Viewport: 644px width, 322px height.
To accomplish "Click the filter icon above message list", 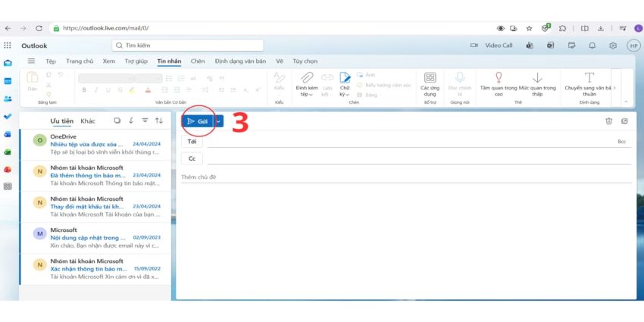I will 145,120.
